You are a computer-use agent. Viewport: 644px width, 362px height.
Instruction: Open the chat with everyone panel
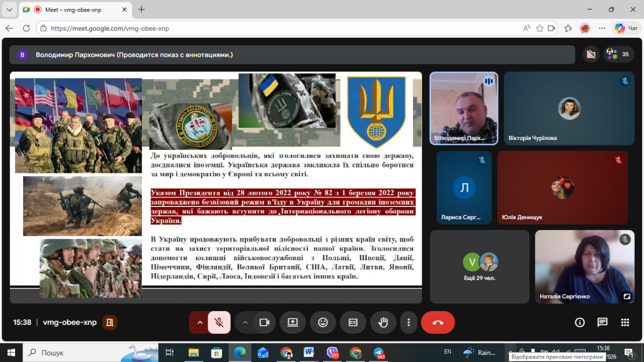[602, 323]
